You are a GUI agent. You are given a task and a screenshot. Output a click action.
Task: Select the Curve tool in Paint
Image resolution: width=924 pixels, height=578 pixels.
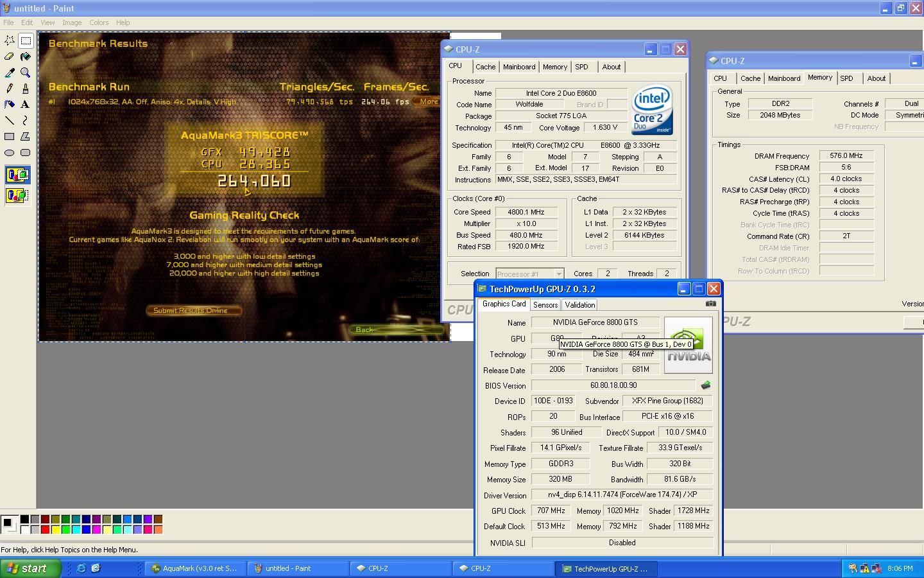pos(26,120)
